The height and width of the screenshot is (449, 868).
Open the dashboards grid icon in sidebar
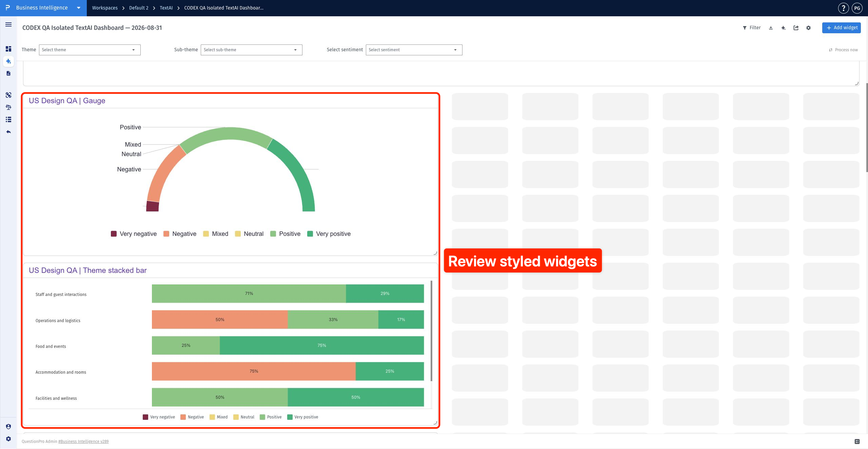click(8, 49)
